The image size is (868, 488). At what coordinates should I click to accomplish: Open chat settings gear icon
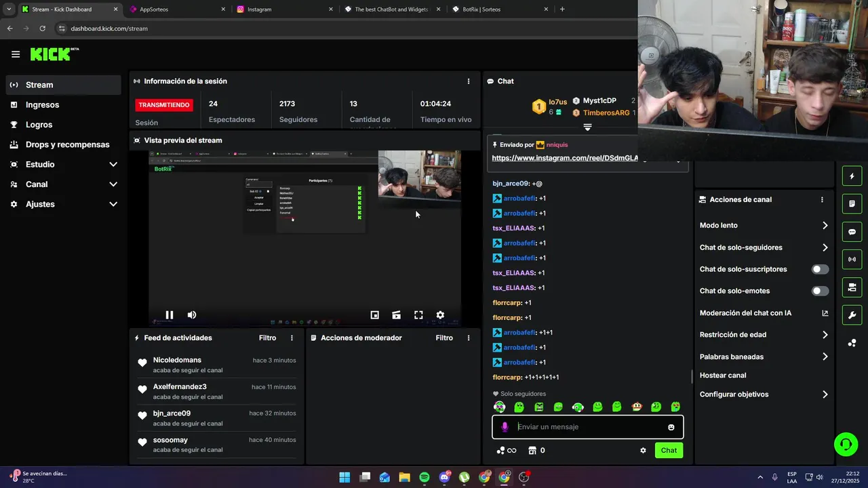643,450
